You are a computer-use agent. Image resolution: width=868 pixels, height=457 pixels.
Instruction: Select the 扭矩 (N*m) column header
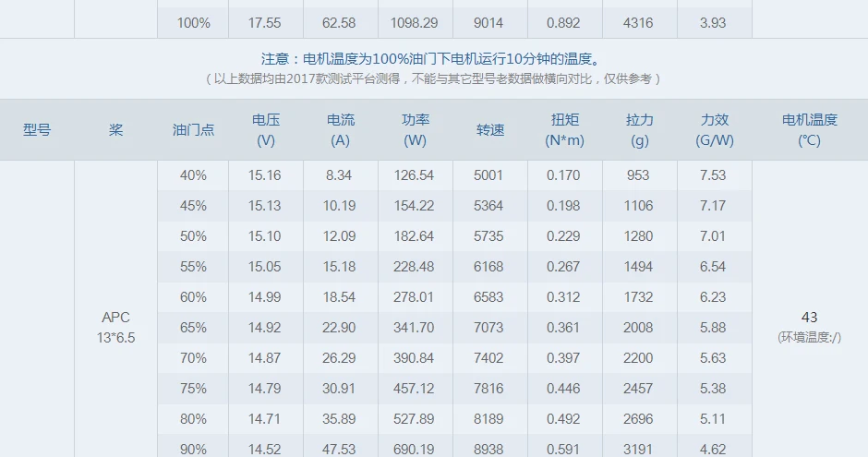coord(564,130)
